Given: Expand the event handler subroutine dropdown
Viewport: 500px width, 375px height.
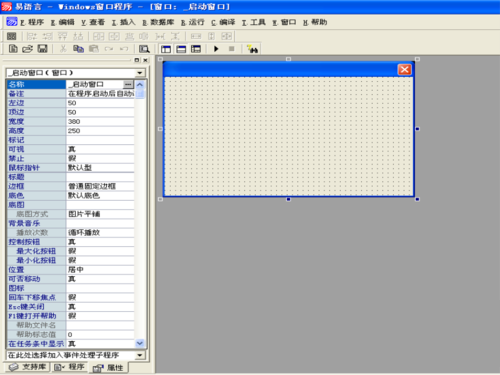Looking at the screenshot, I should (140, 355).
